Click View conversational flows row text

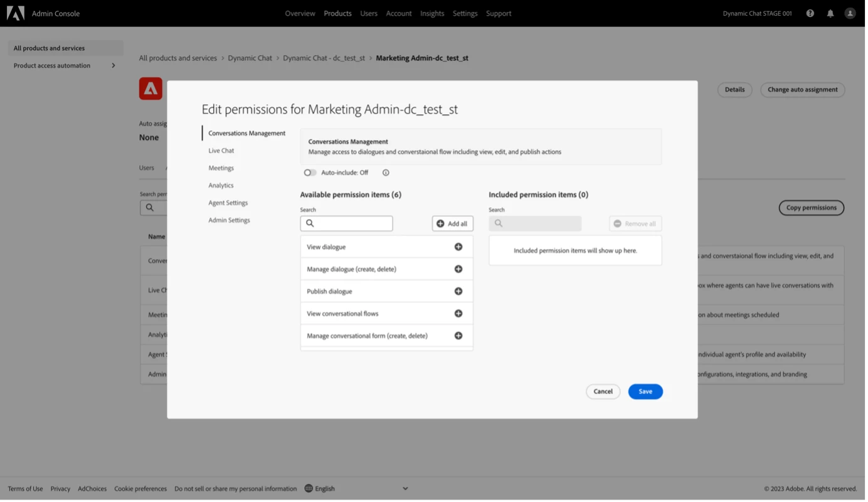(x=344, y=314)
